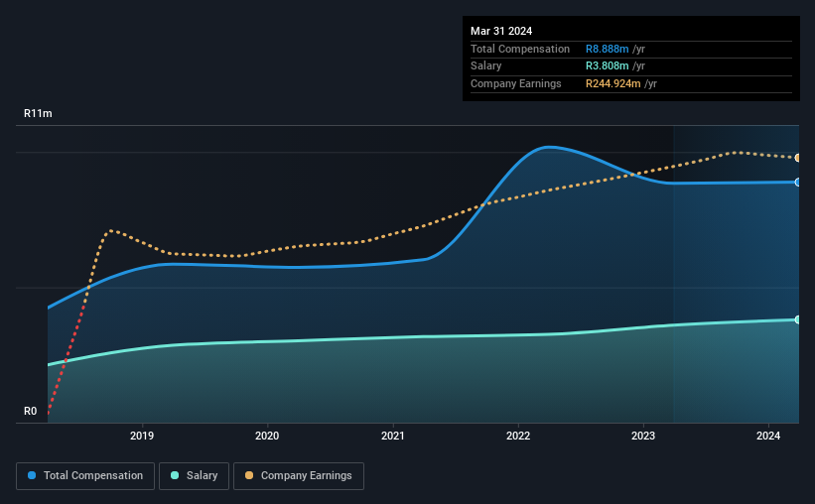Click the R3.808m salary value
The image size is (815, 504).
[608, 66]
